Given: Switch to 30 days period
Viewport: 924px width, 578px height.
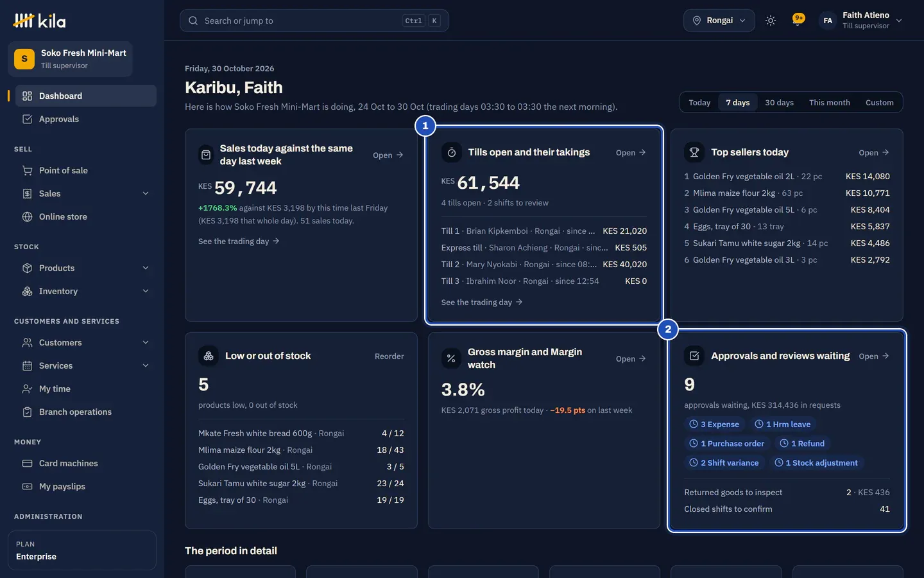Looking at the screenshot, I should click(779, 102).
